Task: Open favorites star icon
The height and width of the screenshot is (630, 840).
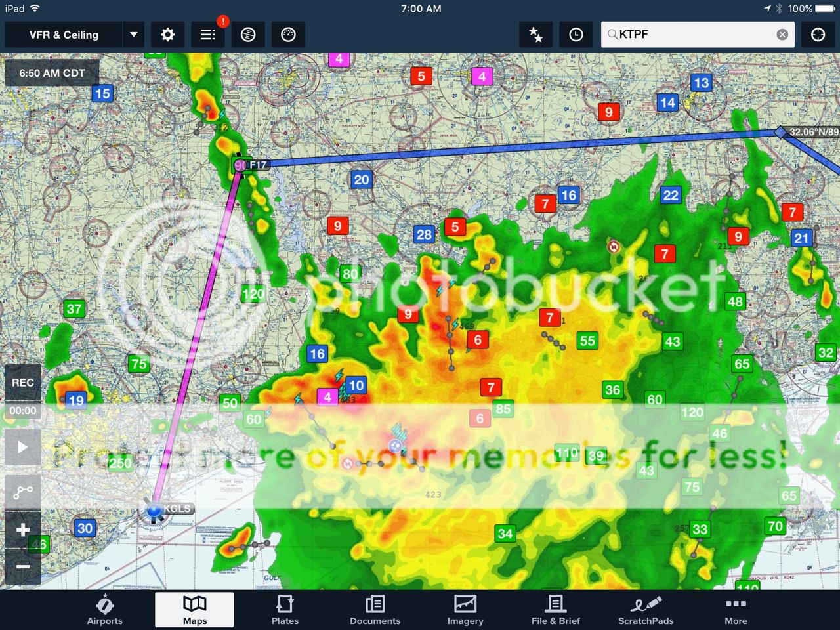Action: 535,35
